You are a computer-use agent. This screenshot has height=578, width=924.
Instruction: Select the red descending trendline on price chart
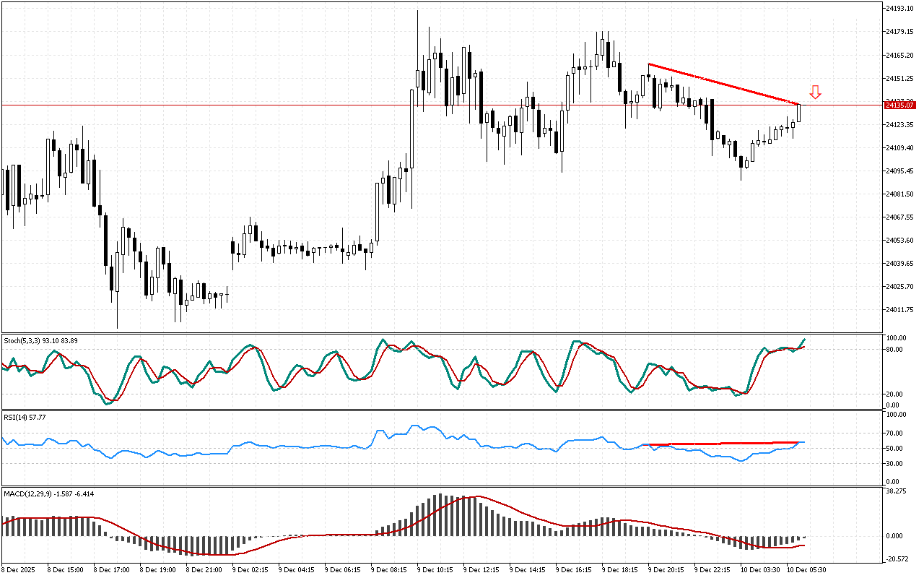[722, 84]
